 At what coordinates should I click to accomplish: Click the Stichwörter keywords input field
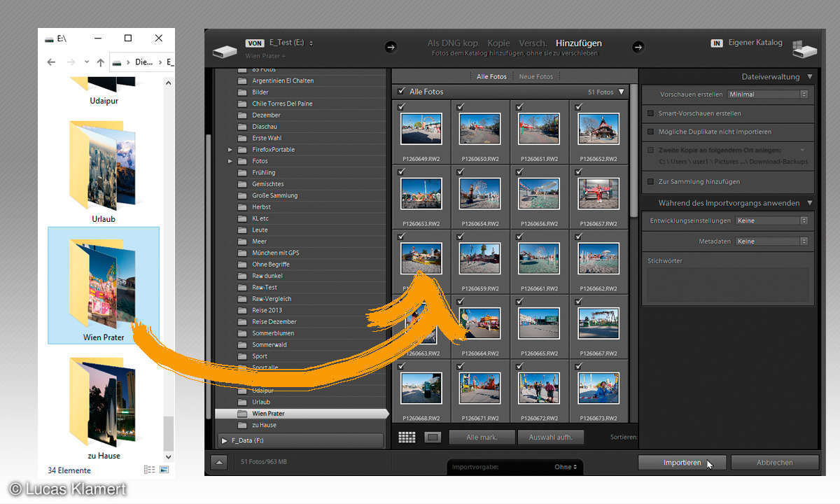(x=728, y=283)
